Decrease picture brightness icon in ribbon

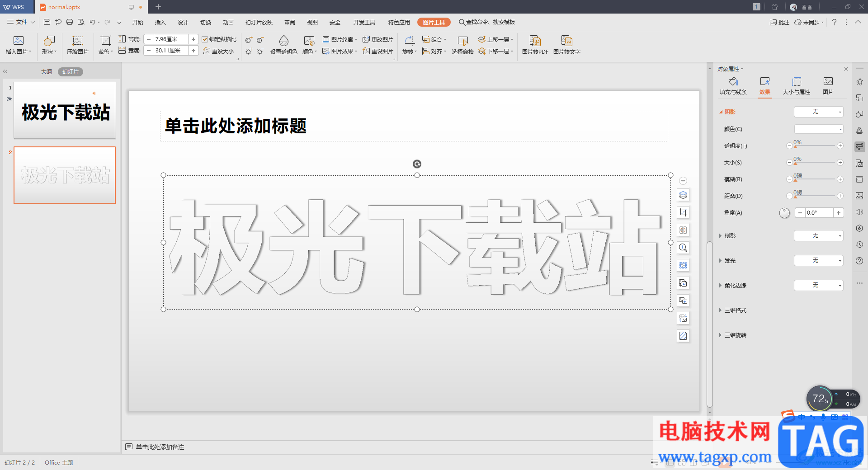point(260,52)
